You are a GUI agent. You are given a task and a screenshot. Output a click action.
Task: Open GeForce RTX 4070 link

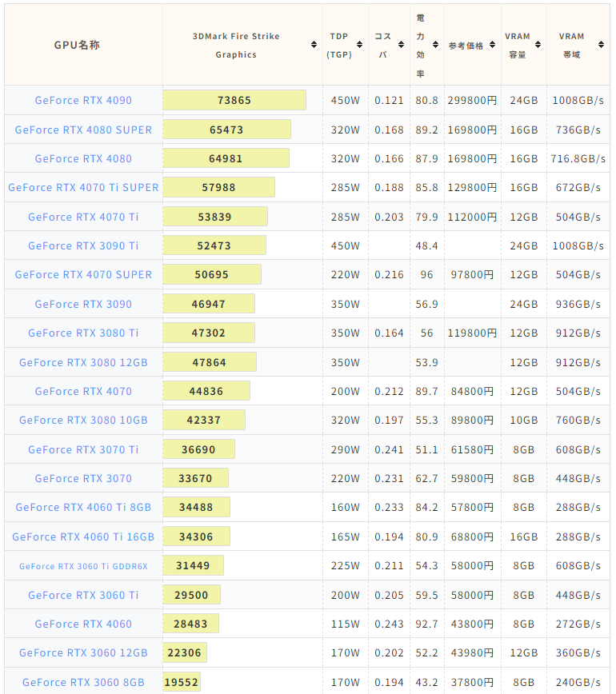pos(83,391)
